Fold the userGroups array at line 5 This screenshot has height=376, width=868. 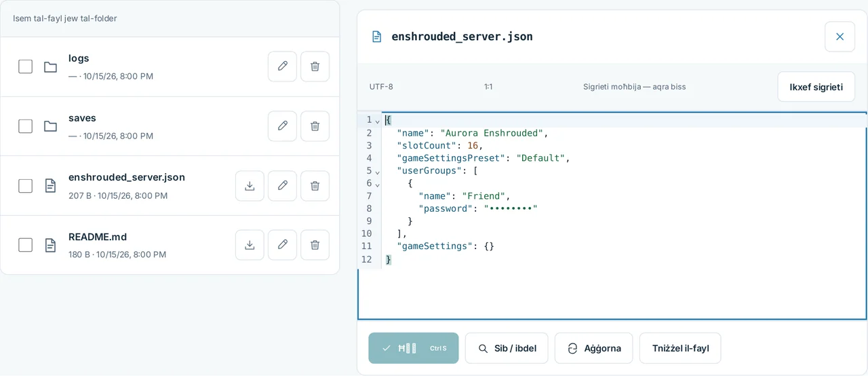pos(378,172)
